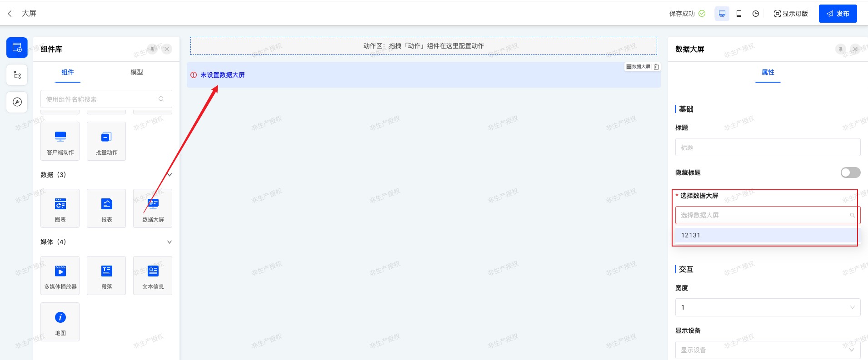Open the compass tool sidebar icon
The width and height of the screenshot is (868, 360).
[17, 102]
